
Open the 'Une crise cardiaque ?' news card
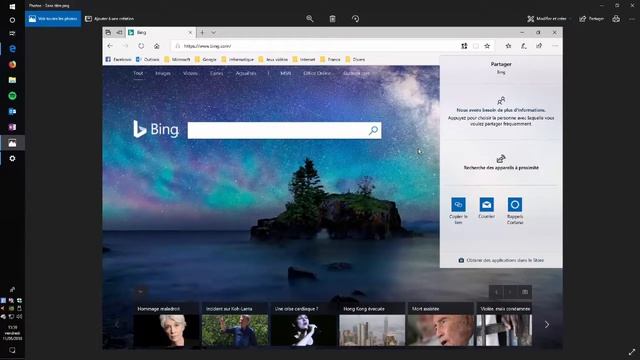304,325
